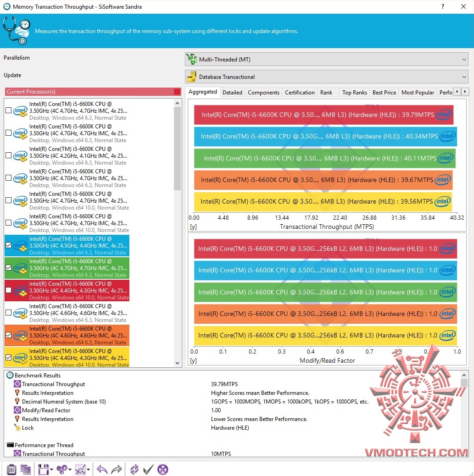Click Intel logo on 39.56MTPS yellow bar
Screen dimensions: 474x476
pyautogui.click(x=442, y=201)
